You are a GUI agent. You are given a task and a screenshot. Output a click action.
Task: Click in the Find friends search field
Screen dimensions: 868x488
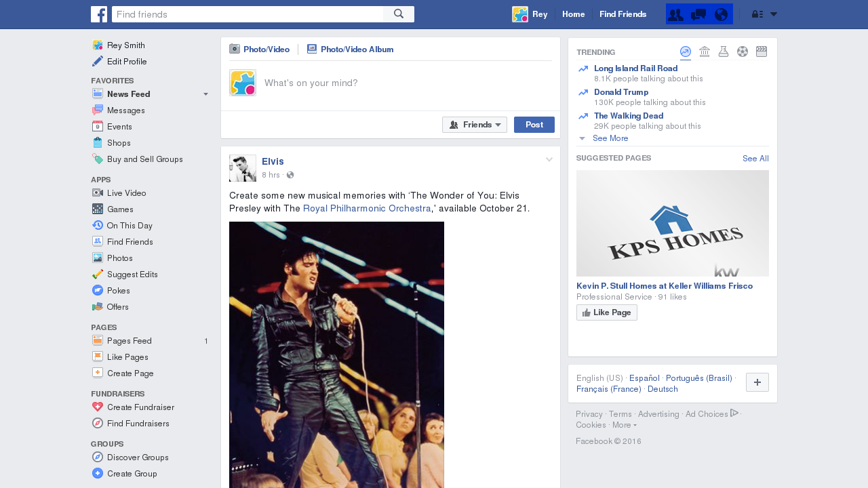[248, 14]
